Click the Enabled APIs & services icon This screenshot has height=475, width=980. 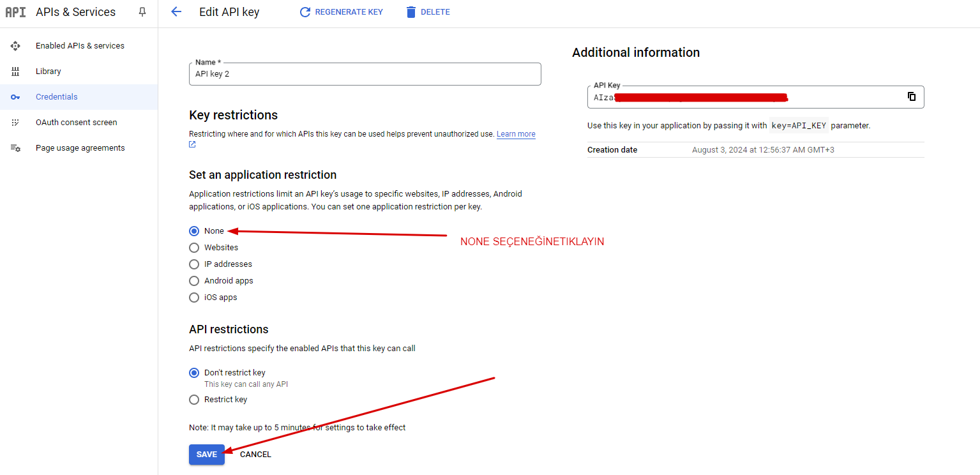coord(15,46)
